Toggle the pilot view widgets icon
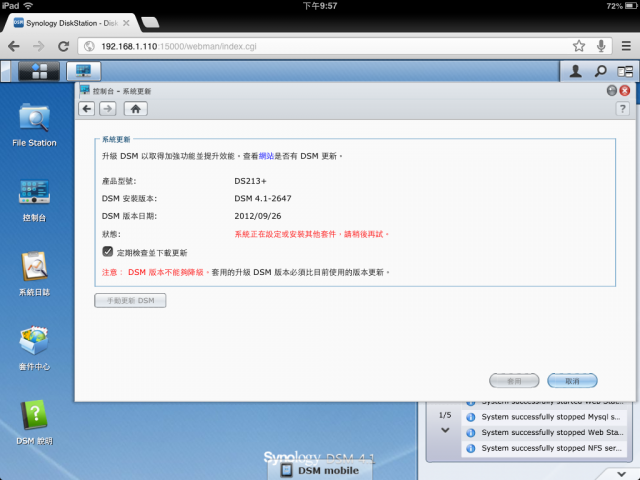Screen dimensions: 640x480 [x=625, y=72]
